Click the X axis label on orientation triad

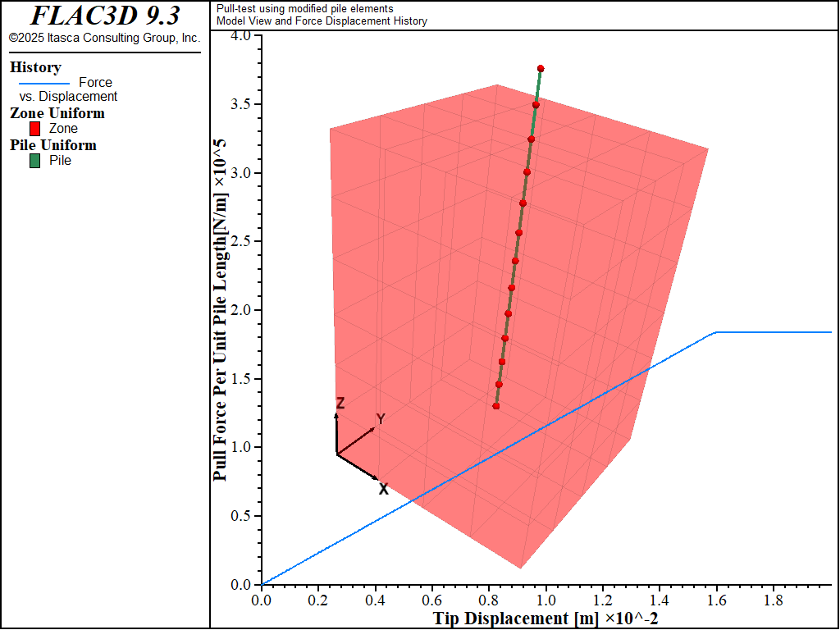[x=383, y=490]
